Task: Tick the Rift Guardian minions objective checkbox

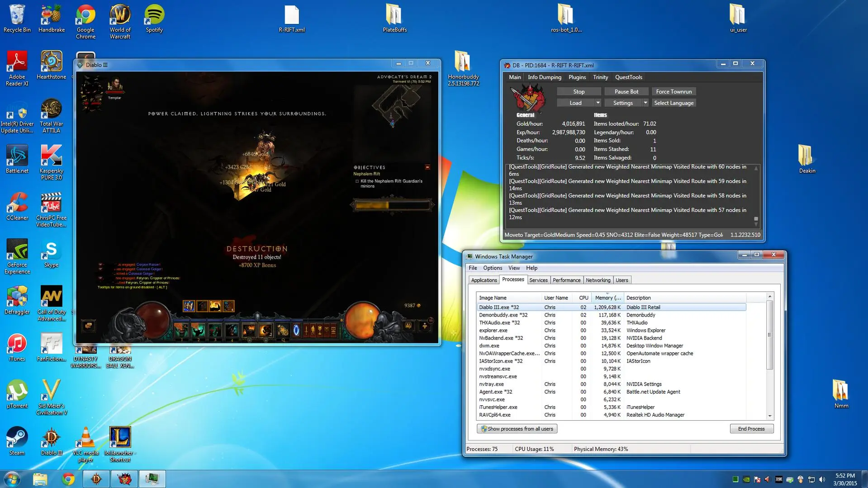Action: [x=357, y=181]
